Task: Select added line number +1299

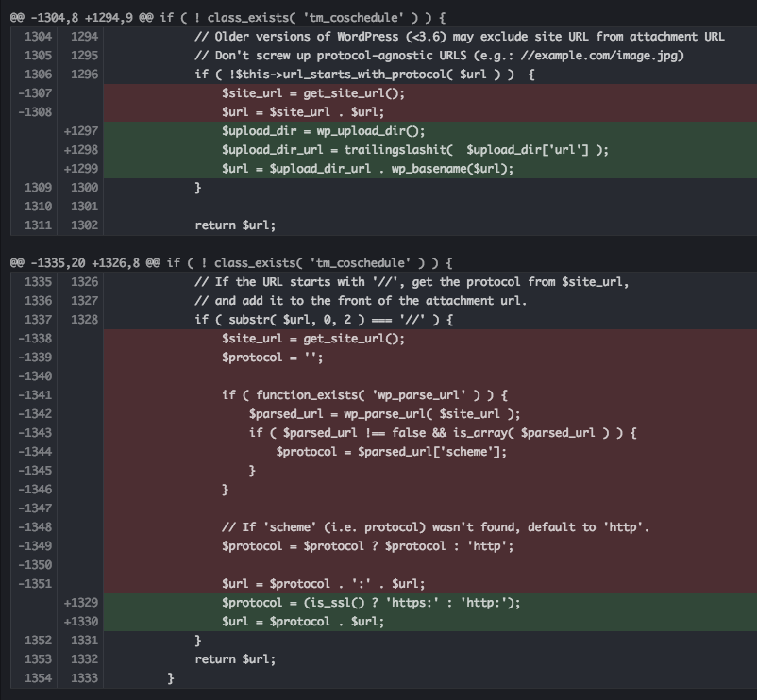Action: [x=80, y=168]
